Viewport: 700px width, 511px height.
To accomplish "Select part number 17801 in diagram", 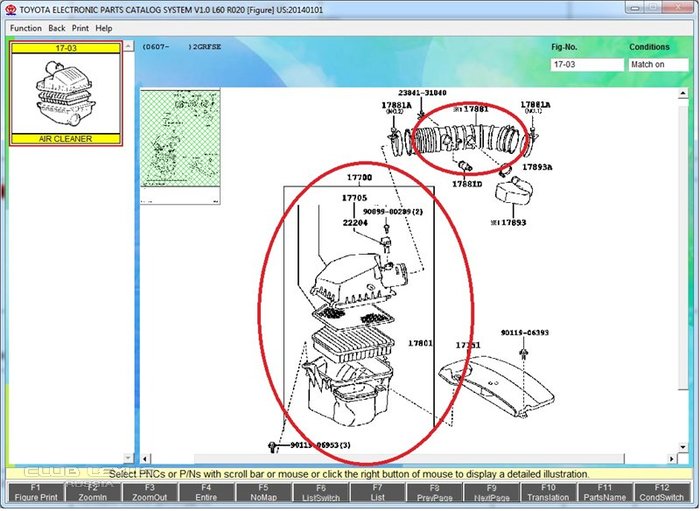I will 420,343.
